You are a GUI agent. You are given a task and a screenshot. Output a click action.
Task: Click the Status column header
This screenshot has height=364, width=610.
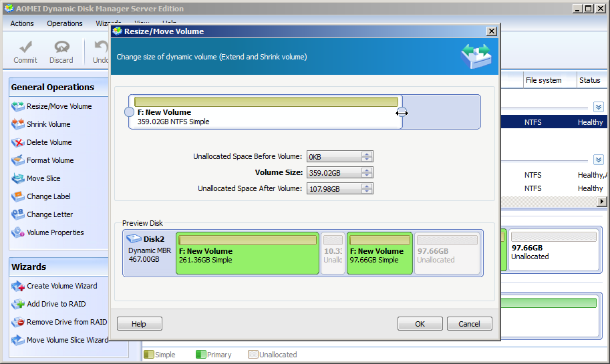click(592, 80)
